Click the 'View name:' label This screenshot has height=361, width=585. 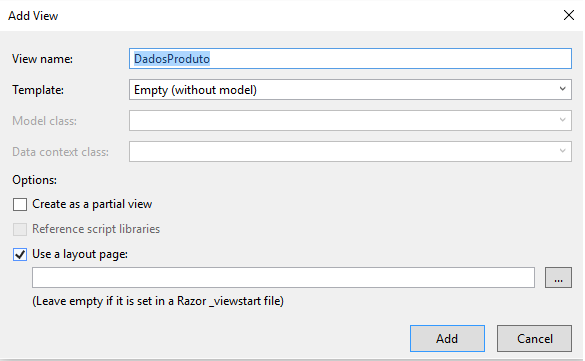(x=42, y=59)
